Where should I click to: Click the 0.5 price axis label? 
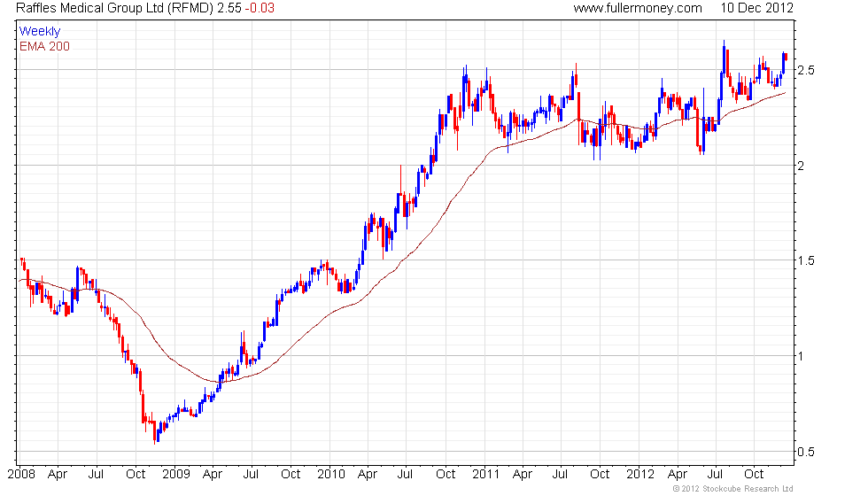805,452
